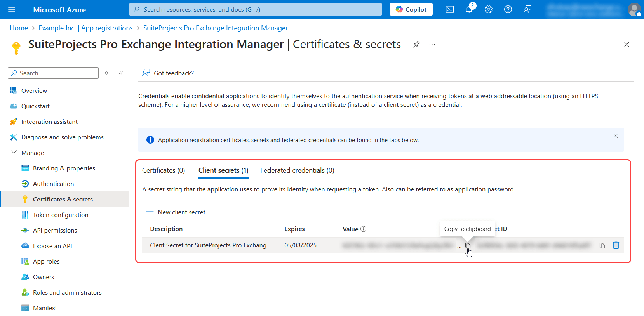Open the Help question mark icon

tap(508, 9)
